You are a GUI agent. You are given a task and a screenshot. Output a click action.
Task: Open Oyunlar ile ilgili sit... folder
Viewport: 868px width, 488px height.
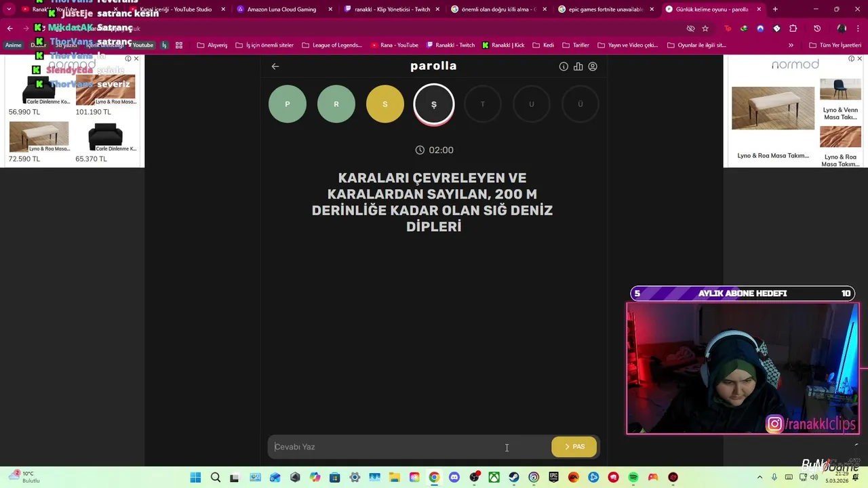[696, 45]
